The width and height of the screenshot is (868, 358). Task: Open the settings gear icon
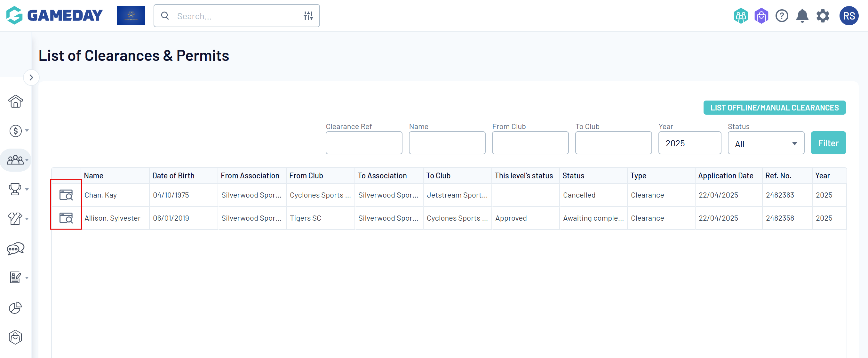click(x=823, y=16)
